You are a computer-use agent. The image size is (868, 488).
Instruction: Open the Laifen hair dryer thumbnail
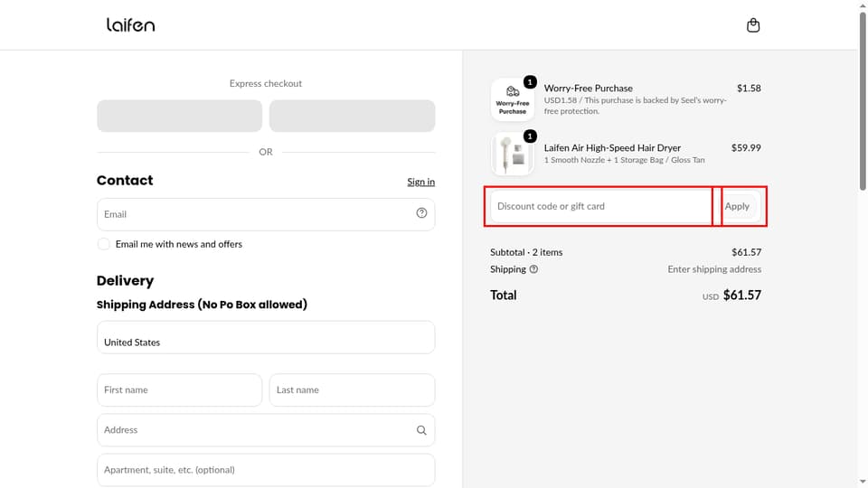click(513, 154)
